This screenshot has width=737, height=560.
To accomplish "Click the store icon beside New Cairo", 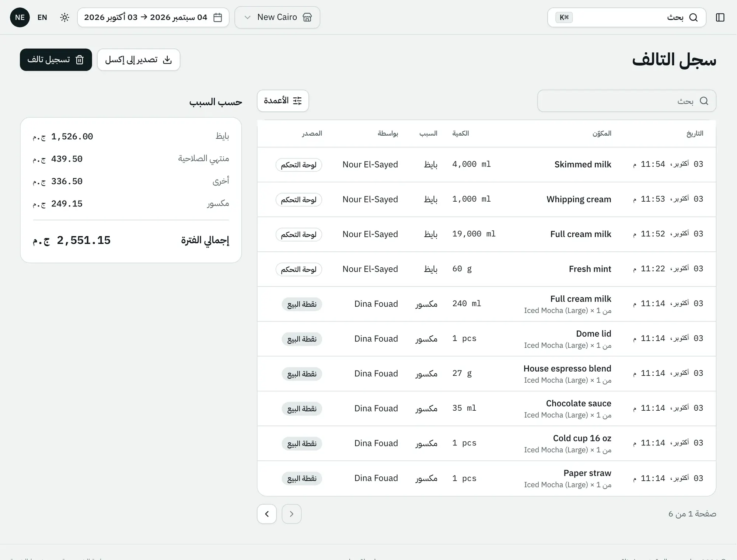I will (307, 17).
